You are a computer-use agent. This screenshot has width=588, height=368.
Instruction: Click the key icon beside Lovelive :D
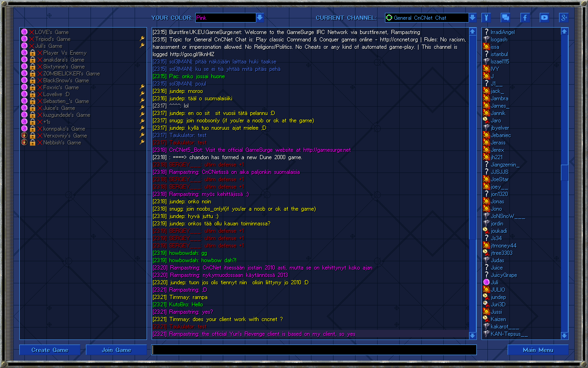point(142,94)
